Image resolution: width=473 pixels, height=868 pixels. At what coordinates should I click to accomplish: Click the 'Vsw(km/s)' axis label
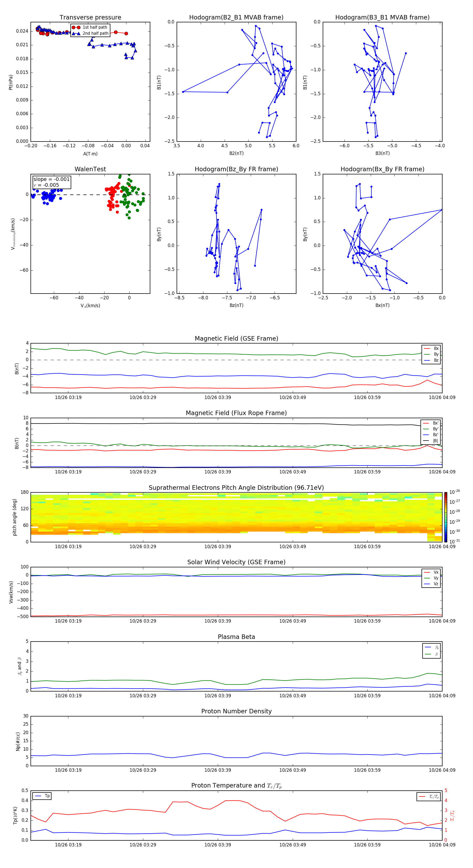[x=11, y=592]
